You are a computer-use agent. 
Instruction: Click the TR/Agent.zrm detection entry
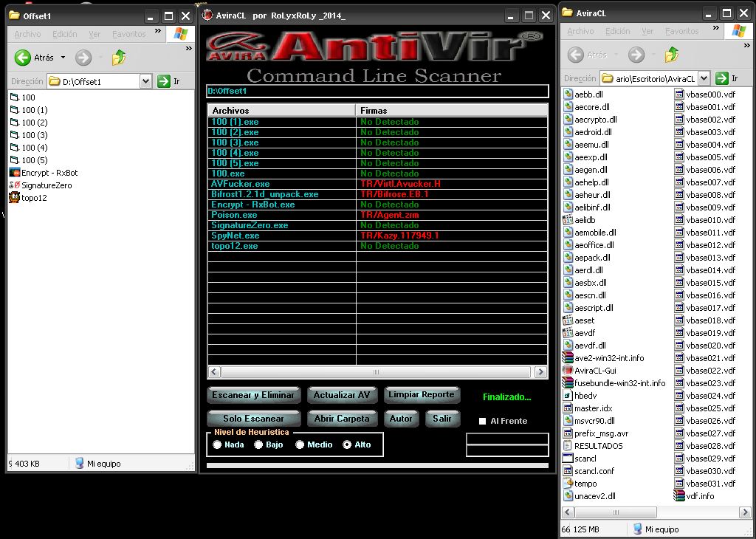click(x=390, y=215)
